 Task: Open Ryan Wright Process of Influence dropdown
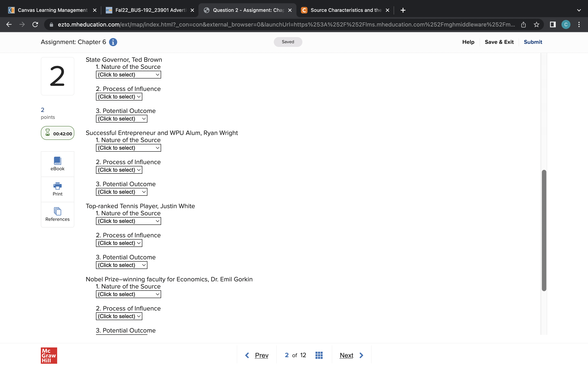(x=119, y=170)
